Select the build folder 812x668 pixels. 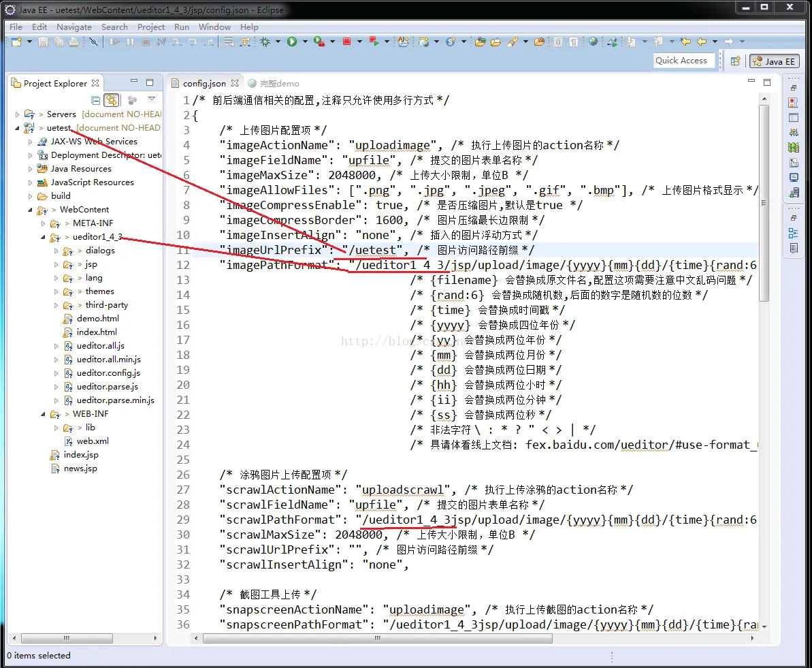pos(61,196)
